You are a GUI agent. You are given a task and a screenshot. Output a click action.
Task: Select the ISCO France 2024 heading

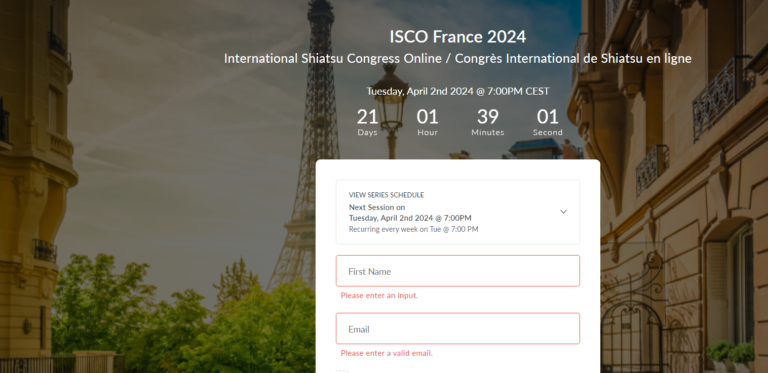click(457, 37)
